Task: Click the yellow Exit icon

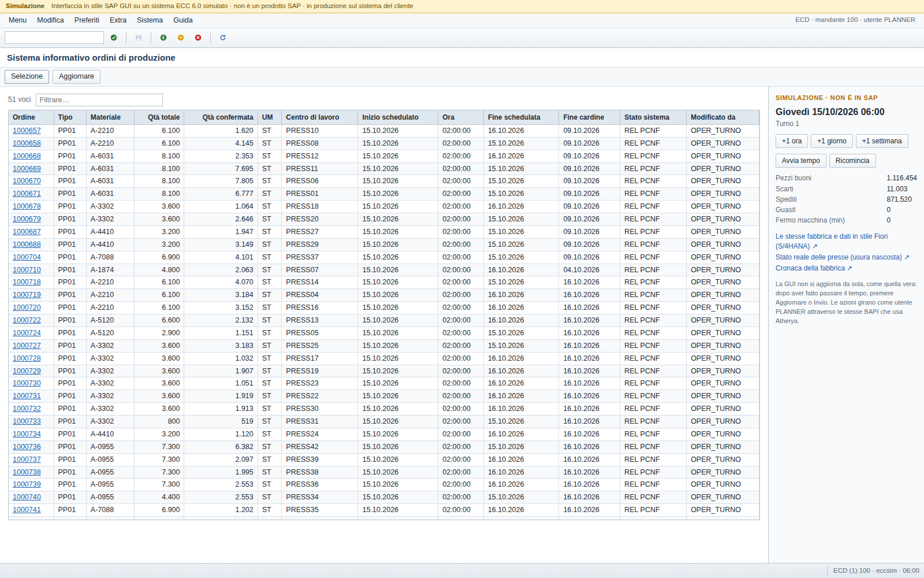Action: [181, 38]
